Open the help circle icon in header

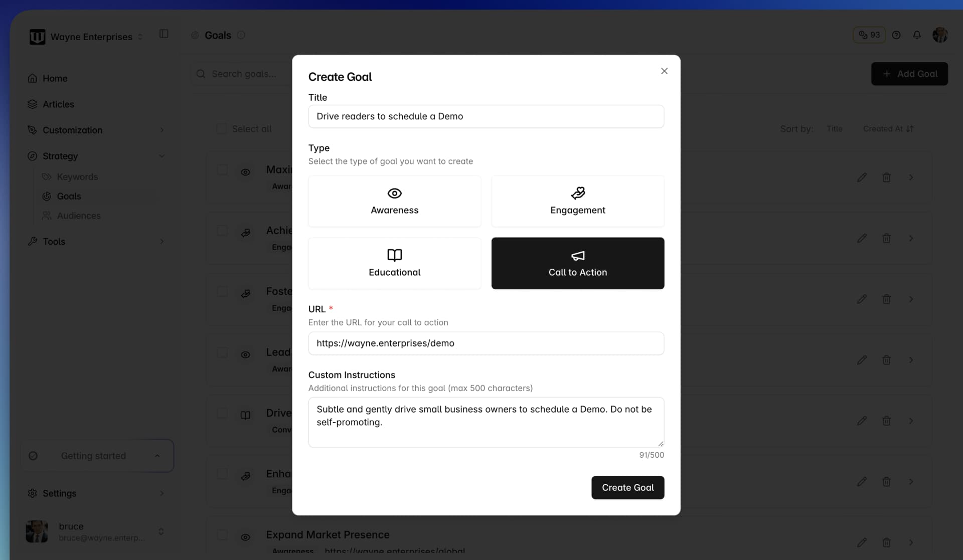(896, 35)
